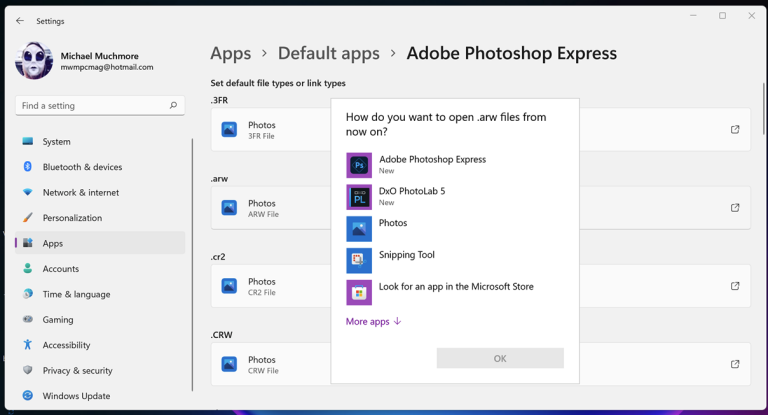Open the external link icon for .CRW row

click(735, 364)
